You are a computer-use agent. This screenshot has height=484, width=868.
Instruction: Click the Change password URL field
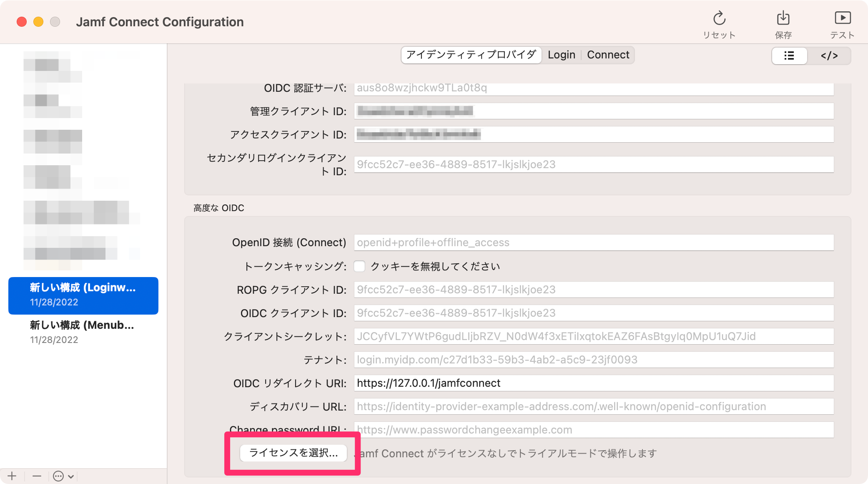point(594,430)
